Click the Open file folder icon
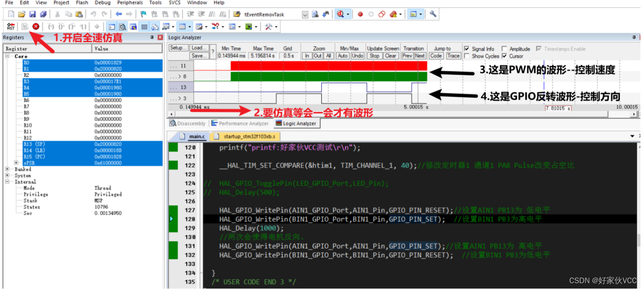 21,14
